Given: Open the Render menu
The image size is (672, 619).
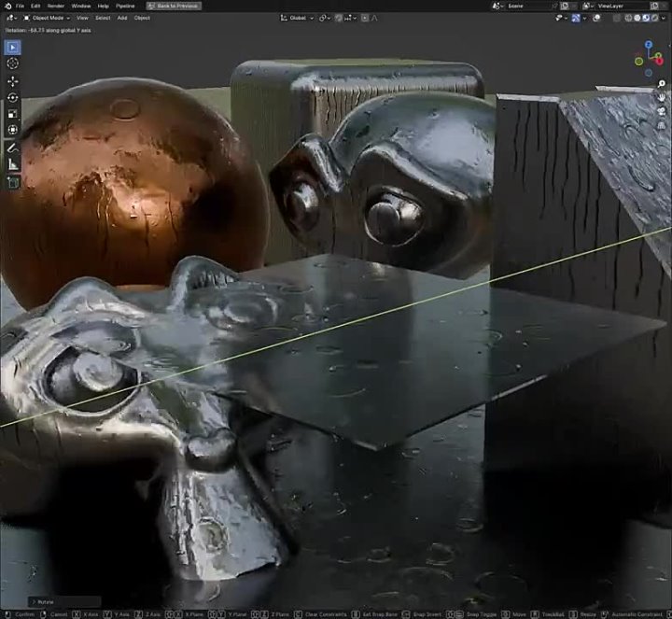Looking at the screenshot, I should pos(56,6).
